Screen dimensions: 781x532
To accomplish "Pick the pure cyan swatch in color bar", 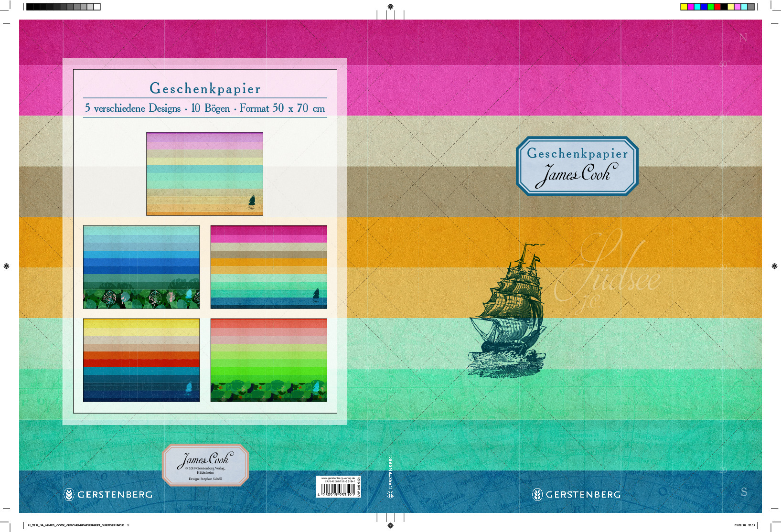I will [697, 7].
